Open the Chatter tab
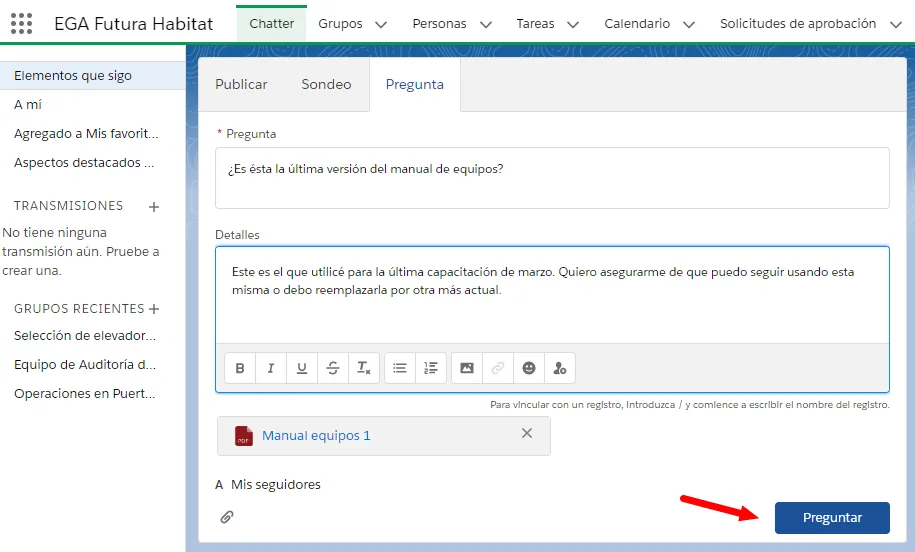The image size is (915, 552). click(x=271, y=24)
